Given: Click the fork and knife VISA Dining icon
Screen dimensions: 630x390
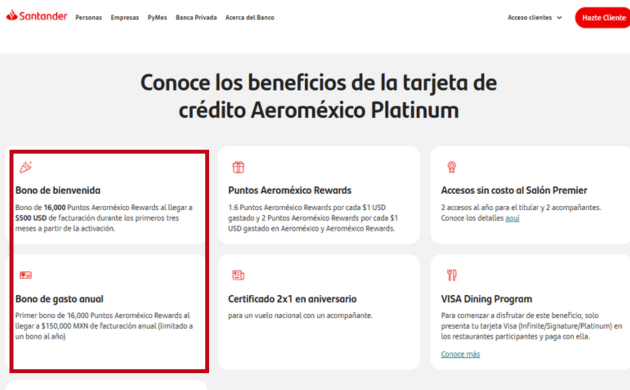Looking at the screenshot, I should tap(452, 275).
